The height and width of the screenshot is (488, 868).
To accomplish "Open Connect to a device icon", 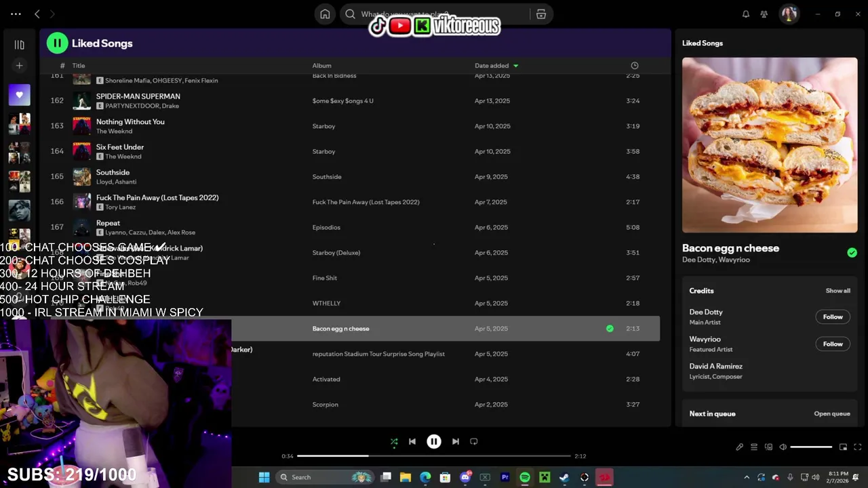I will [768, 447].
